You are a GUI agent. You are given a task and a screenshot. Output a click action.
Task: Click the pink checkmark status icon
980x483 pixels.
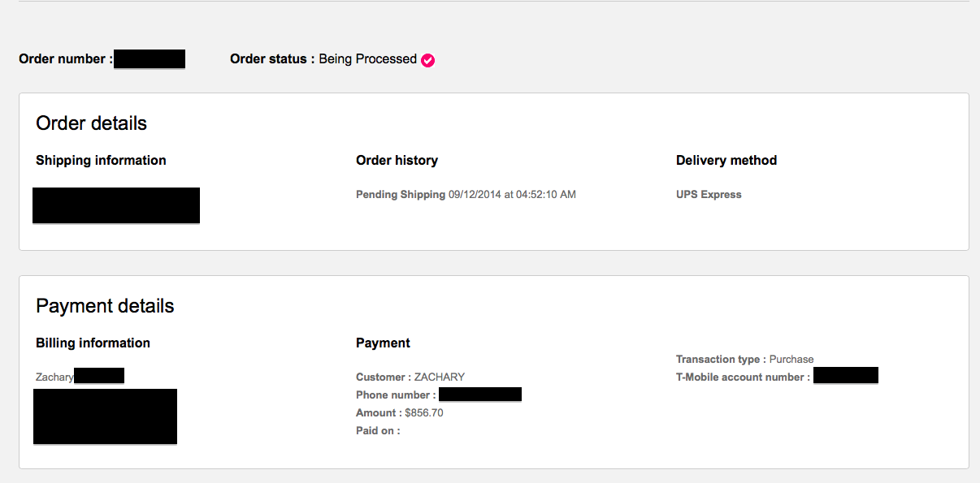pyautogui.click(x=427, y=60)
